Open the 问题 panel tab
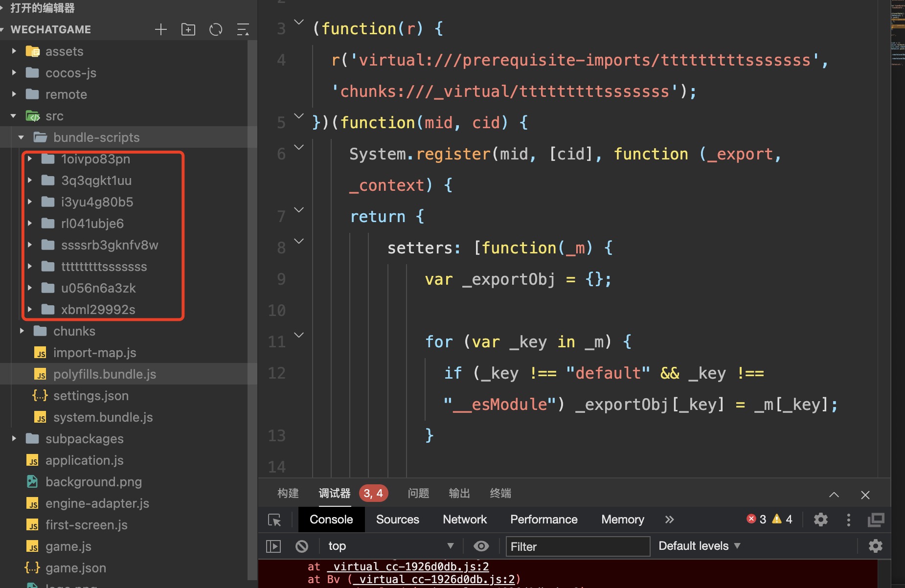Image resolution: width=905 pixels, height=588 pixels. coord(419,493)
